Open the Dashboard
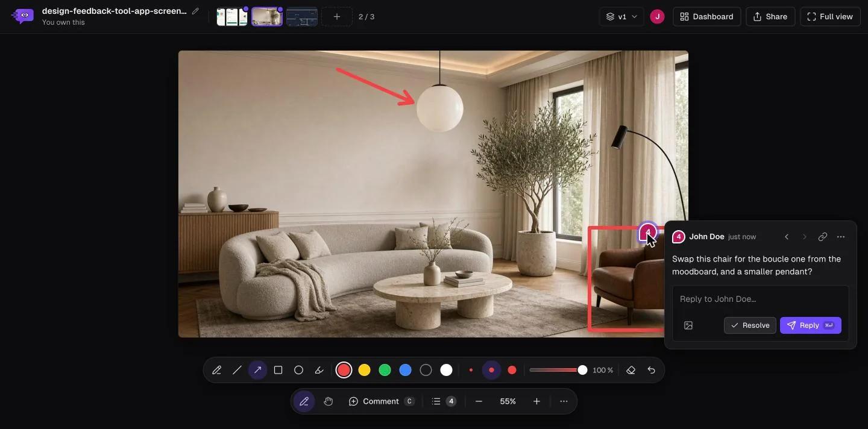The image size is (868, 429). (x=706, y=16)
